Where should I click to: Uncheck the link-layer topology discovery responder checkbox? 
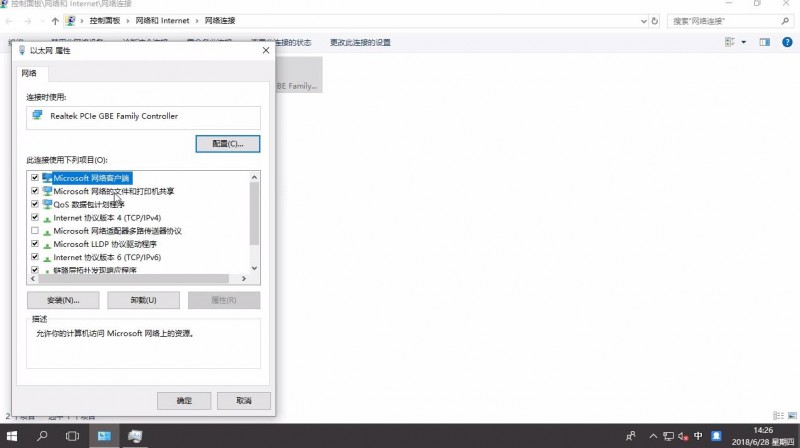click(x=35, y=270)
